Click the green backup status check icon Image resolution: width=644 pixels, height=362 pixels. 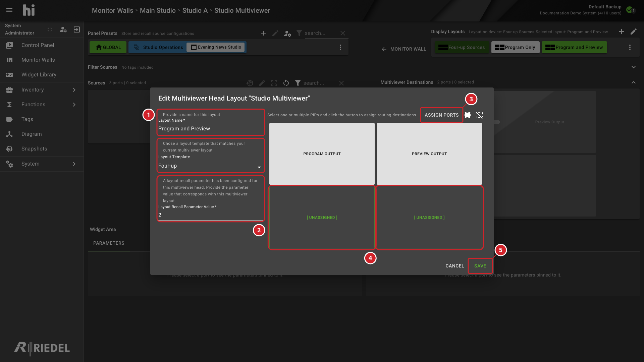pyautogui.click(x=630, y=10)
